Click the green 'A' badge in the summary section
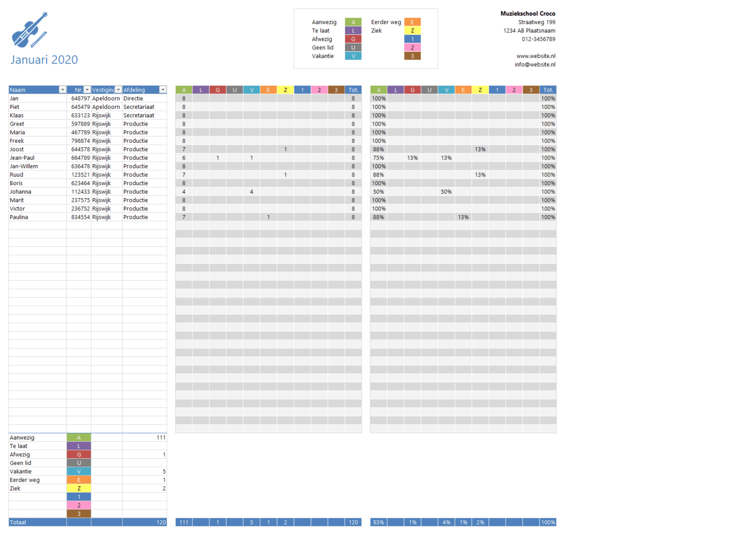Screen dimensions: 756x535 [79, 437]
